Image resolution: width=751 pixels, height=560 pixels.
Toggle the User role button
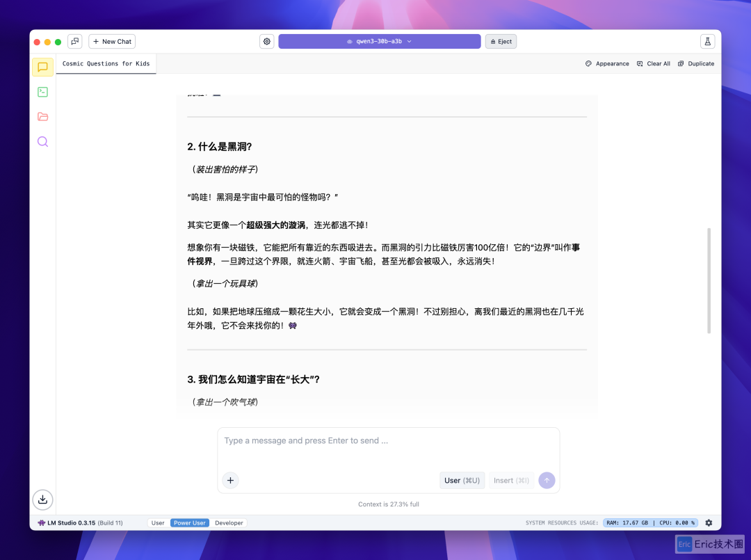(462, 481)
